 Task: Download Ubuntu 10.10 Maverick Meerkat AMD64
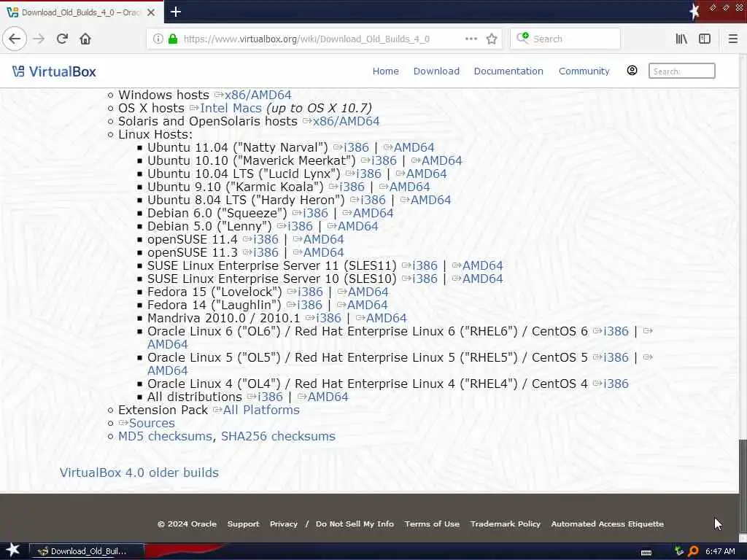pyautogui.click(x=441, y=160)
